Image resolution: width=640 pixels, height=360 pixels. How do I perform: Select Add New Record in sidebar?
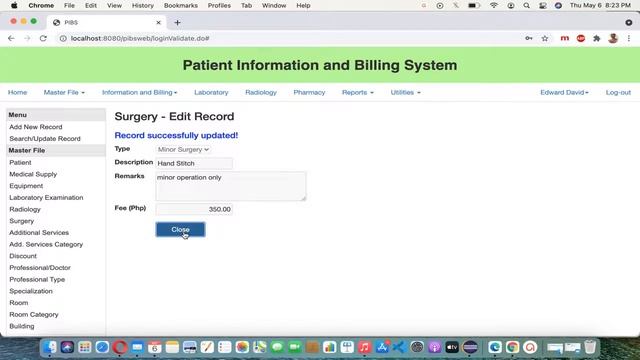tap(36, 127)
